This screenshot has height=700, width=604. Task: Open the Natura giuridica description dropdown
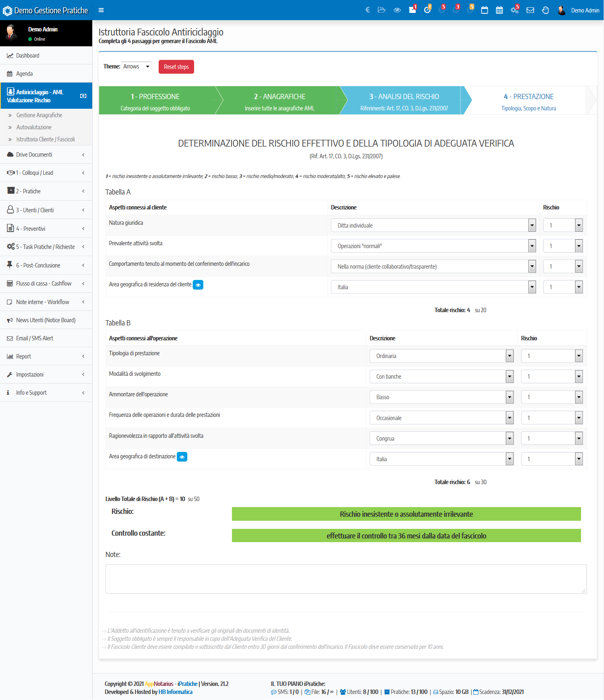[x=433, y=226]
